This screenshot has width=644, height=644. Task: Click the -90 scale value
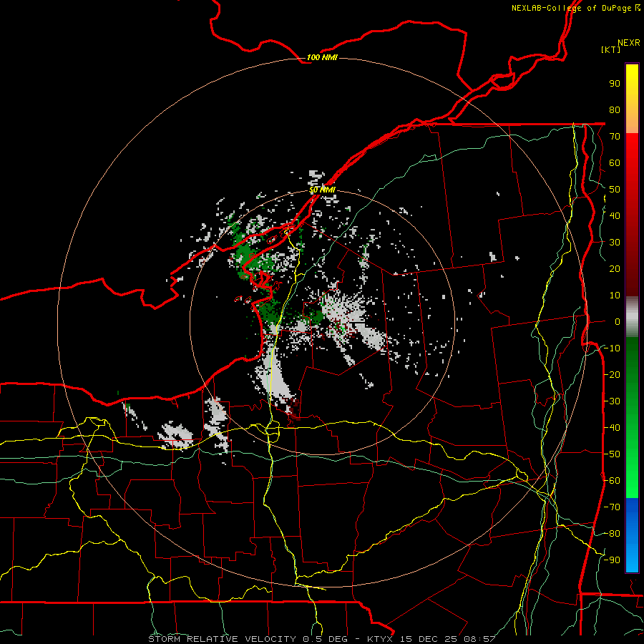pos(612,560)
